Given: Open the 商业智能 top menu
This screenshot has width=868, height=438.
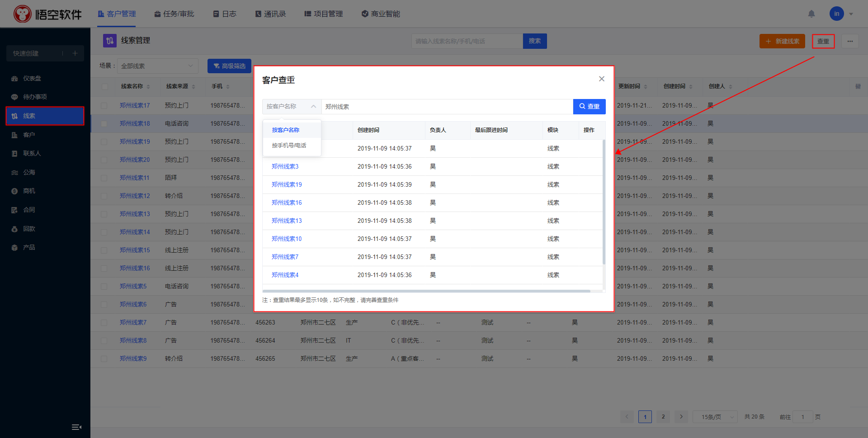Looking at the screenshot, I should (x=381, y=14).
